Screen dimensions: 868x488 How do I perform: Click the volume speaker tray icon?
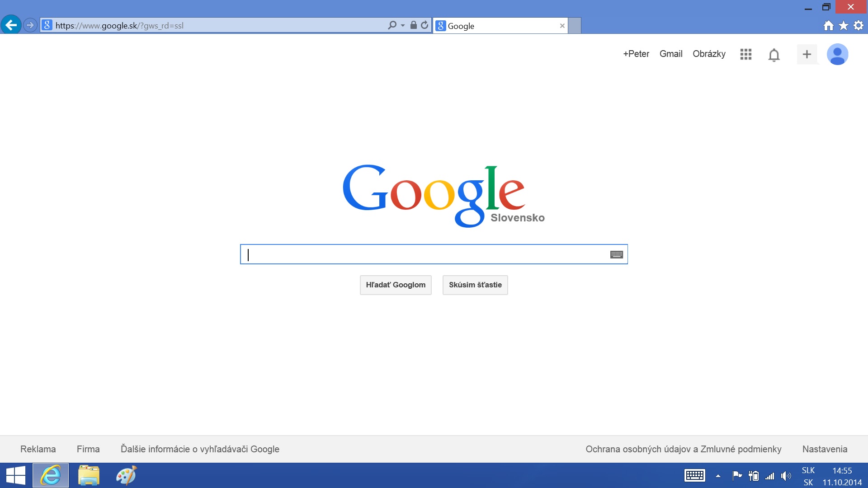786,476
